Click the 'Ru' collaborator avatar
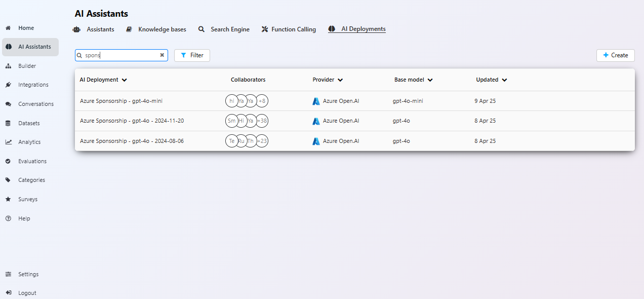The width and height of the screenshot is (644, 299). coord(241,141)
